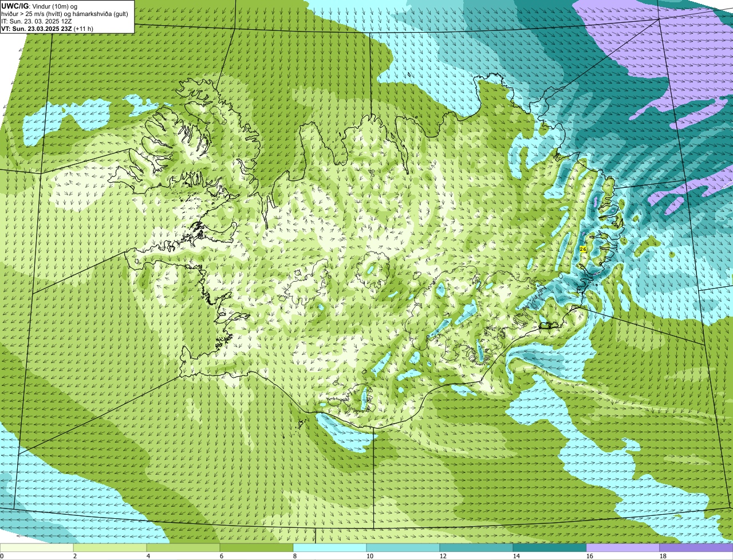This screenshot has width=733, height=560.
Task: Click the legend scale label 10
Action: pyautogui.click(x=370, y=556)
